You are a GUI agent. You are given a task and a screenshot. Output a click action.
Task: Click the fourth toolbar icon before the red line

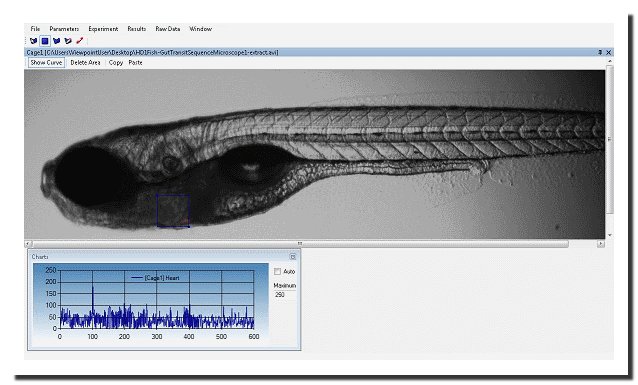[68, 41]
